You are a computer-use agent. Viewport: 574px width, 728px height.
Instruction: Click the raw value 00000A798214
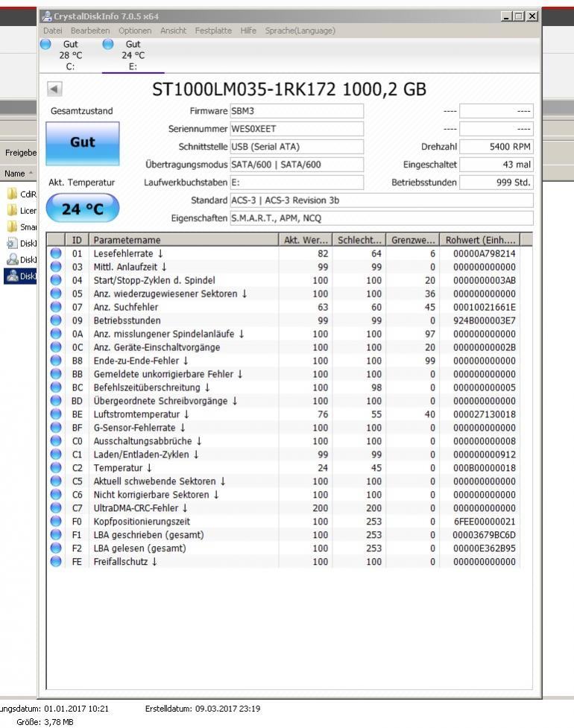click(485, 253)
